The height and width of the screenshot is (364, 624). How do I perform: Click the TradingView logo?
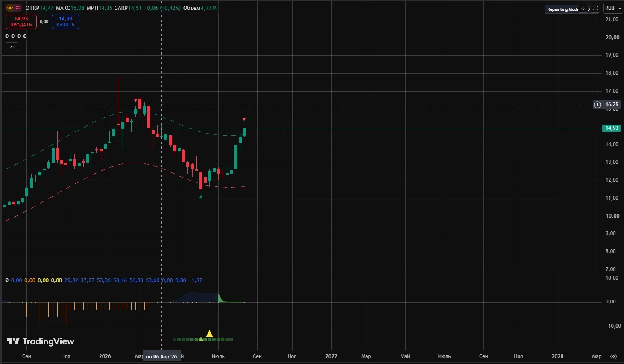pyautogui.click(x=40, y=341)
